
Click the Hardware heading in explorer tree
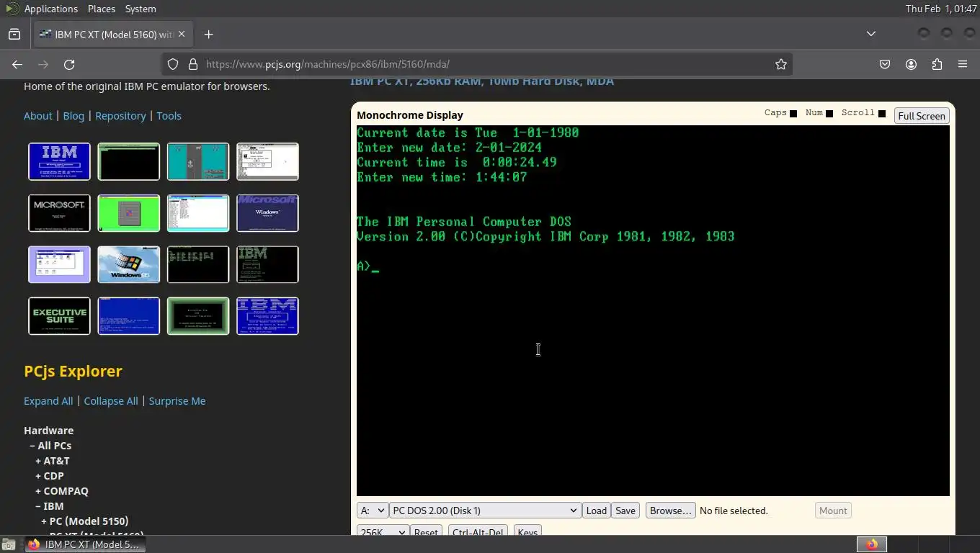[x=49, y=431]
